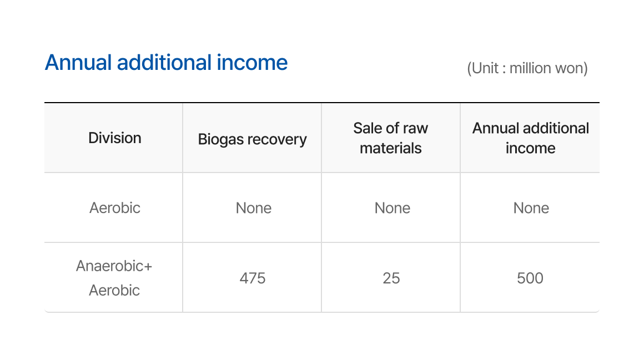Click the word 'Anaerobic+' in the bottom row
The width and height of the screenshot is (644, 355).
[x=114, y=266]
